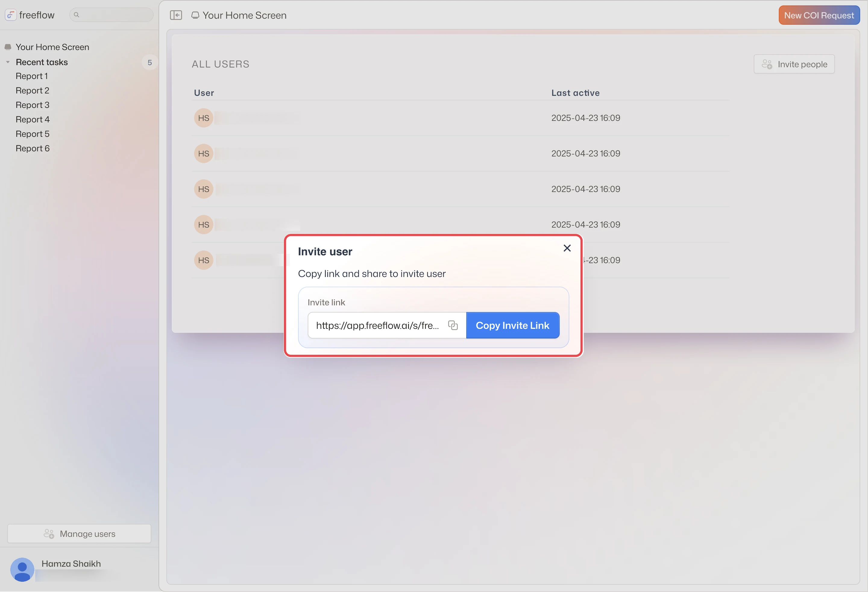Click the ALL USERS heading

[220, 64]
